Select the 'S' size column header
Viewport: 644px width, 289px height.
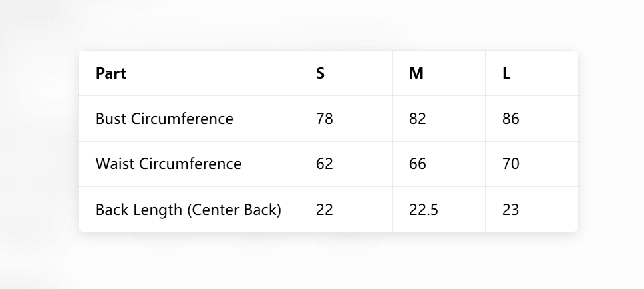[x=321, y=73]
